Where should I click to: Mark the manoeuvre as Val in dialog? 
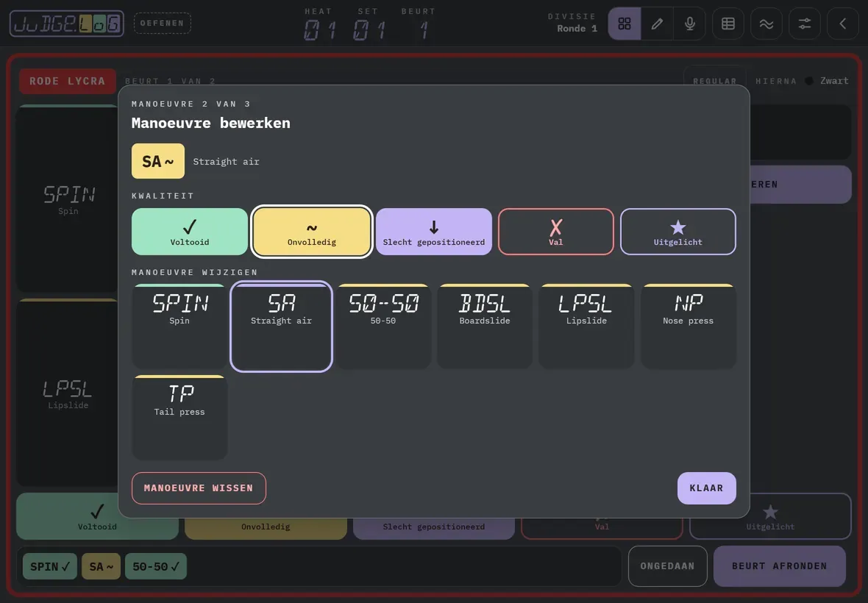tap(556, 232)
